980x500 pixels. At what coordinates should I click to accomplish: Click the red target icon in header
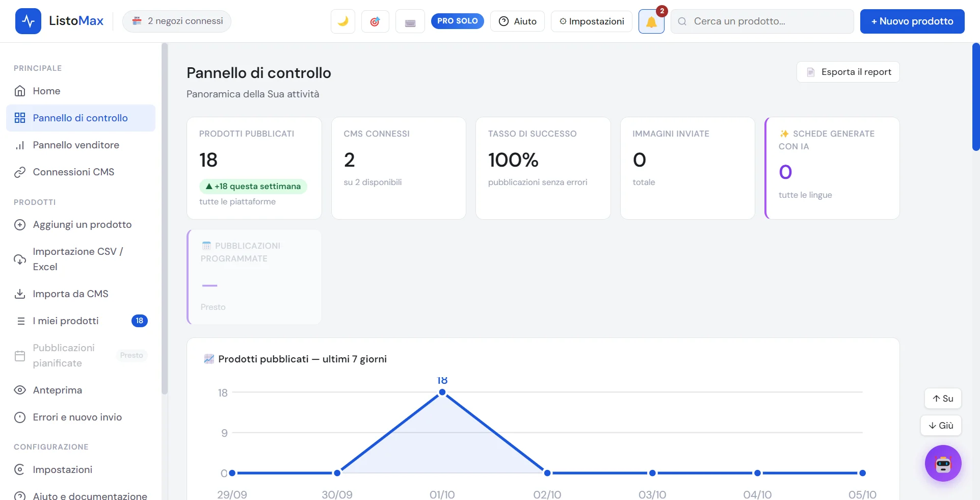point(375,21)
